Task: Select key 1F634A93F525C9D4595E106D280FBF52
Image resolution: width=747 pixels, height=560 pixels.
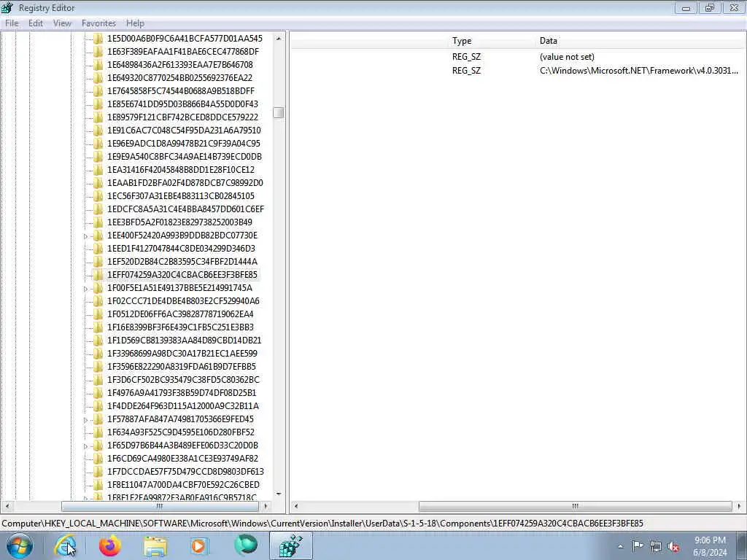Action: pos(181,432)
